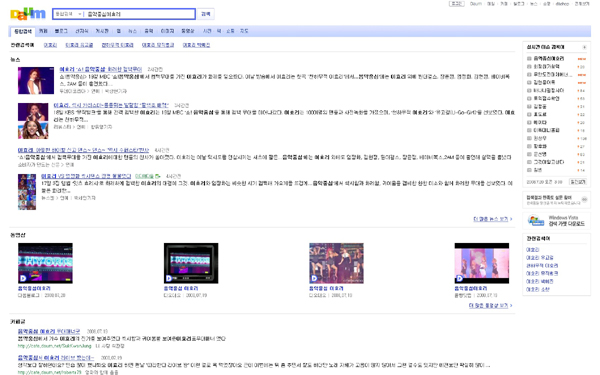
Task: Click the more videos link with arrow
Action: 490,305
